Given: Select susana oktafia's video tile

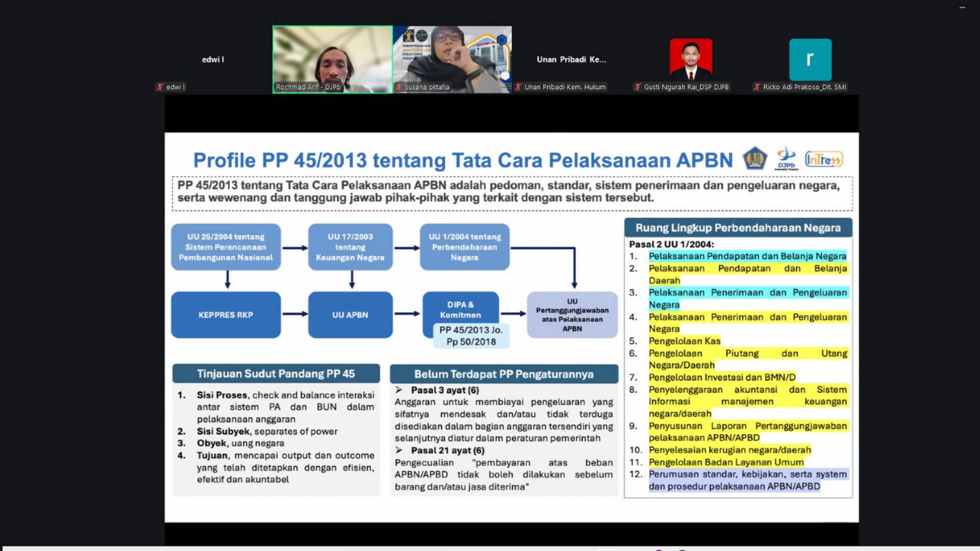Looking at the screenshot, I should point(452,59).
